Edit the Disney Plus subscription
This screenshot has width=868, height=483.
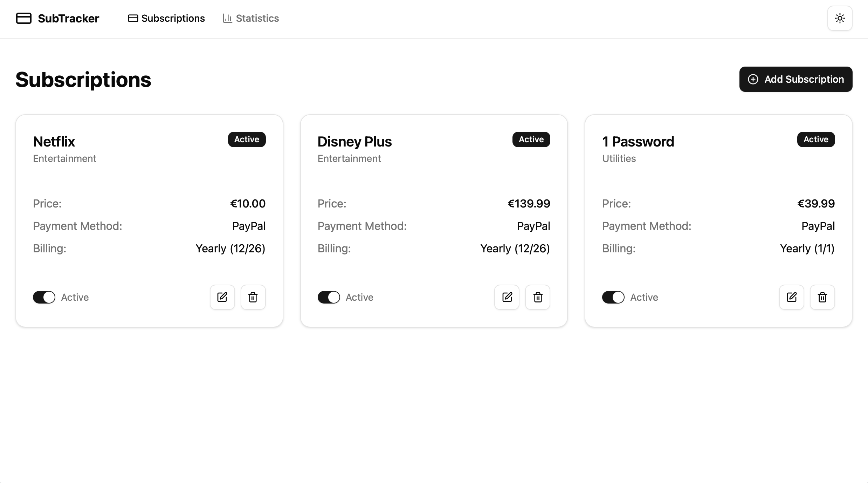coord(507,297)
